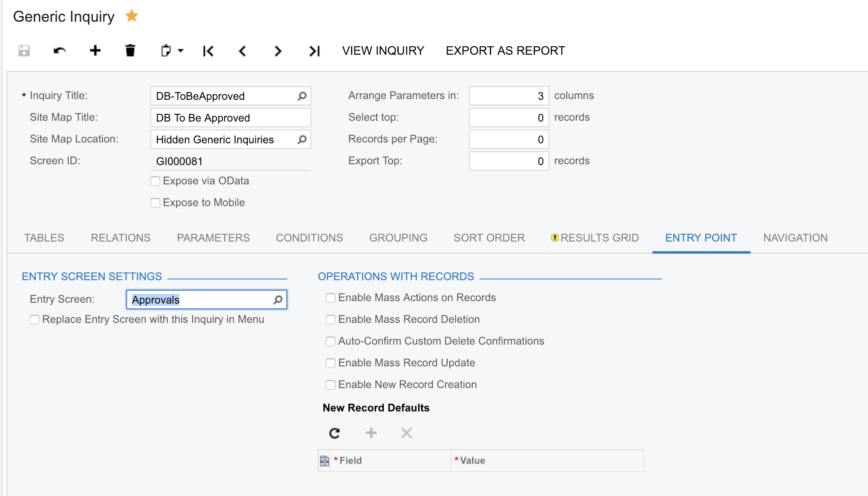The height and width of the screenshot is (496, 868).
Task: Click the Records per Page input field
Action: (x=508, y=139)
